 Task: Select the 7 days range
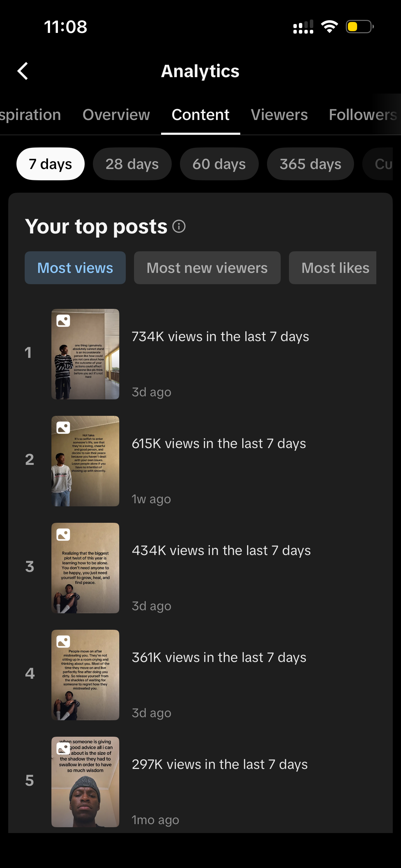pos(50,164)
